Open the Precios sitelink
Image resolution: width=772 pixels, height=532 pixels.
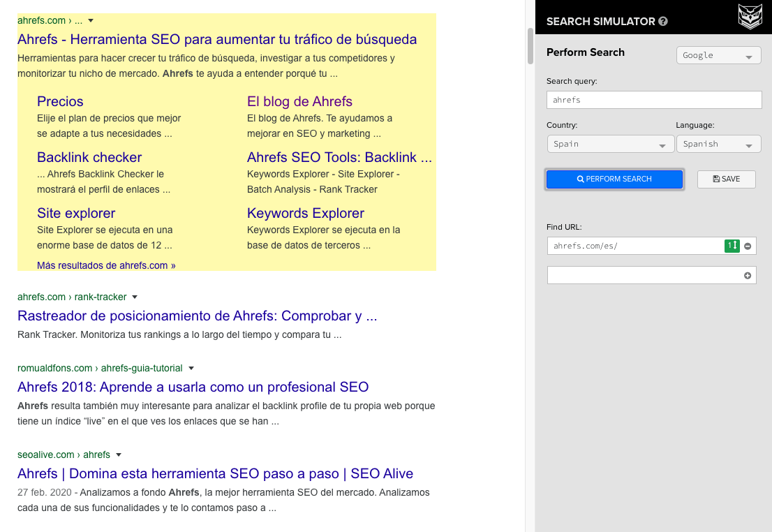click(60, 101)
